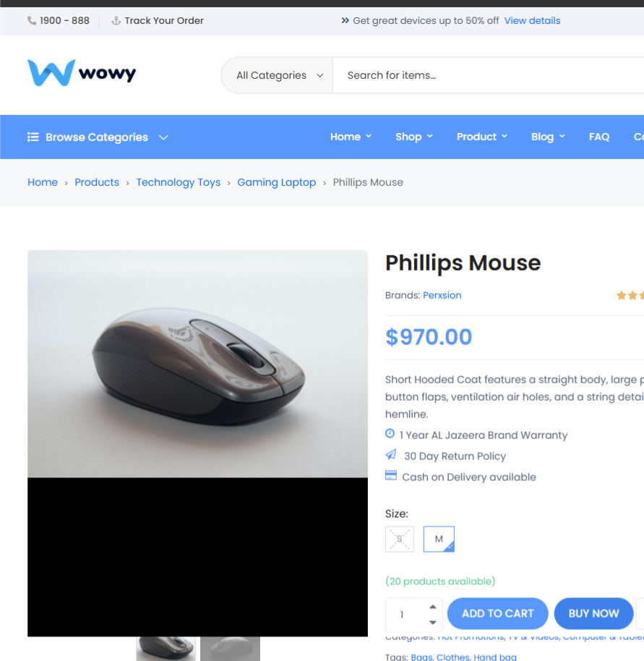Click the paper plane Return Policy icon
The width and height of the screenshot is (644, 661).
[391, 454]
